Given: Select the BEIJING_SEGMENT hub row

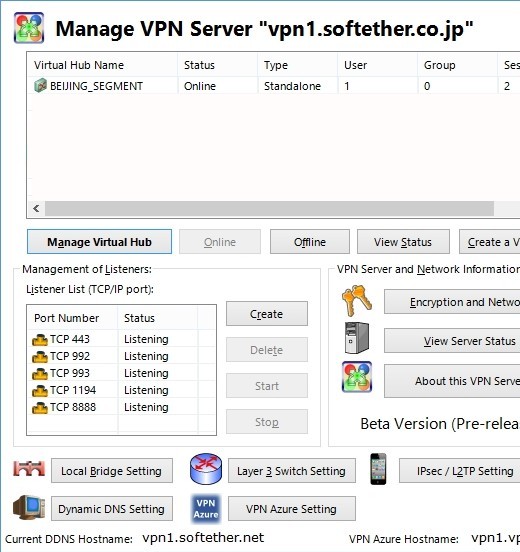Looking at the screenshot, I should pos(274,86).
